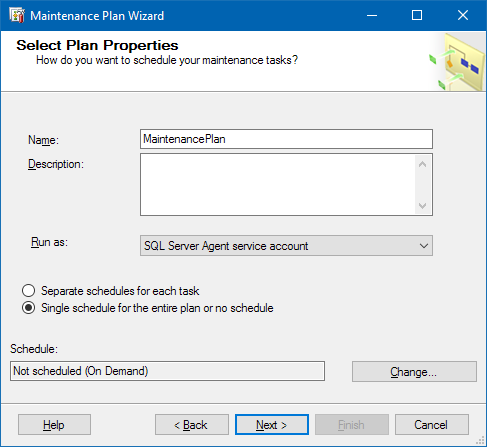Minimize the Maintenance Plan Wizard window

point(372,15)
